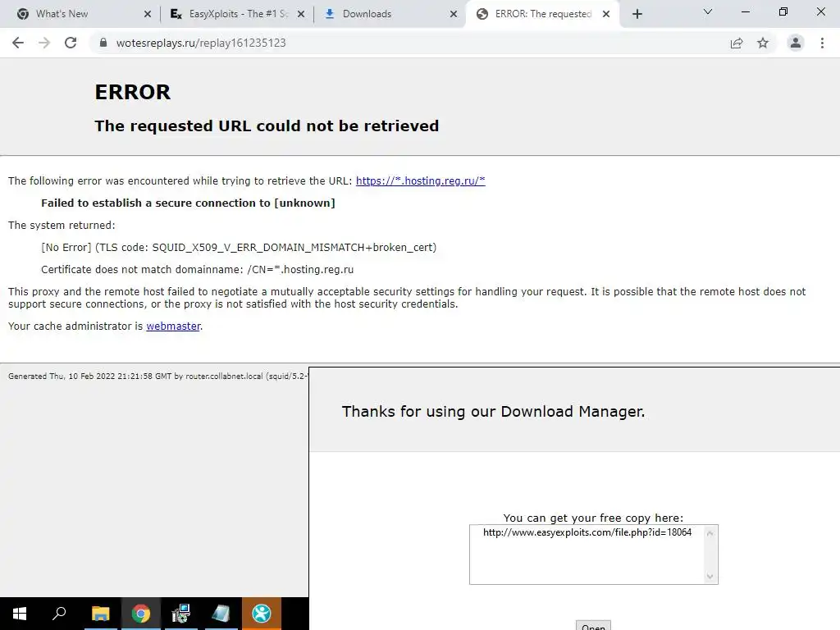840x630 pixels.
Task: Go back using the browser back arrow
Action: pos(18,43)
